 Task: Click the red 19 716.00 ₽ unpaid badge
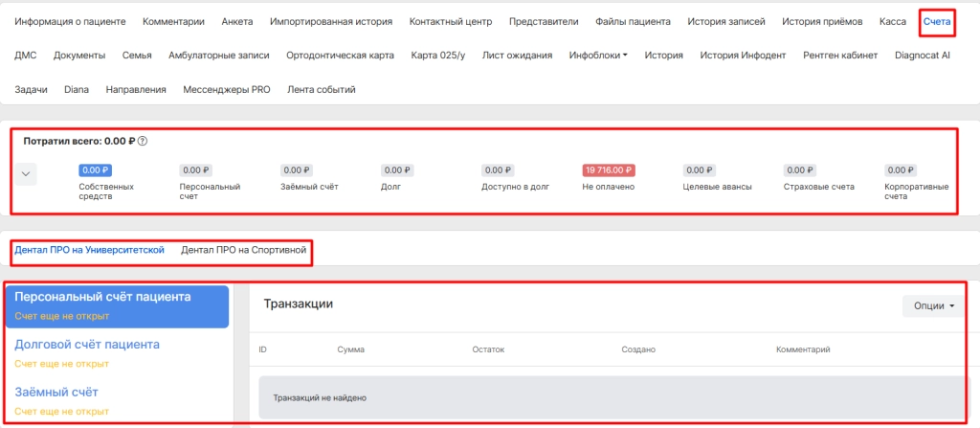(x=608, y=170)
